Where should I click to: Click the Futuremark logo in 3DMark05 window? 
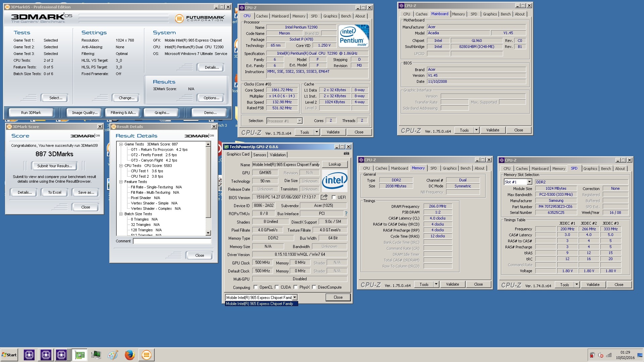(x=200, y=18)
